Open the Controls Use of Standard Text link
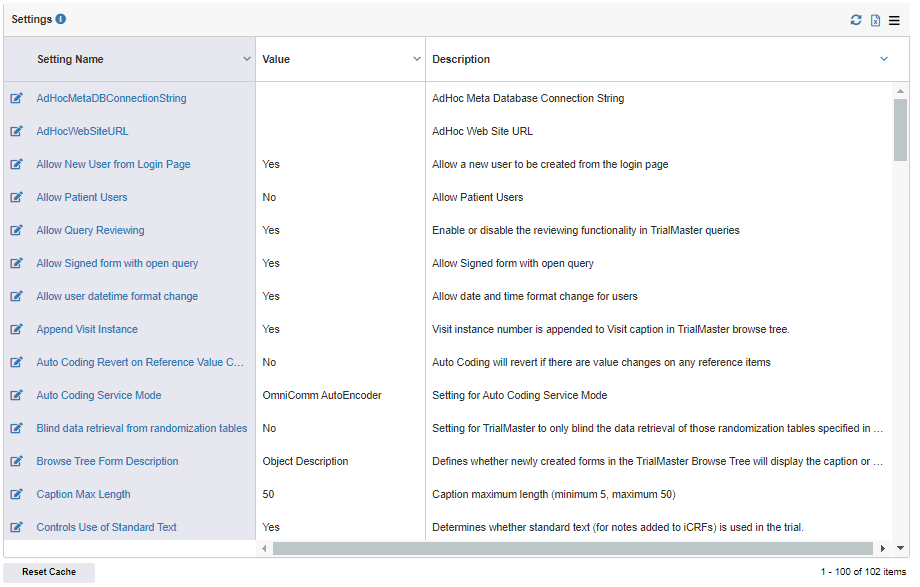This screenshot has height=587, width=920. 106,527
